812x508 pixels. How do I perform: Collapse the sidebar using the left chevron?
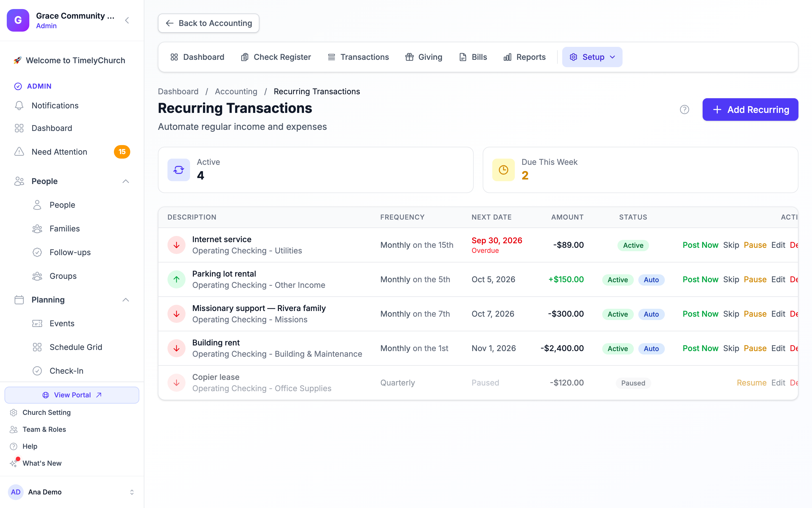pos(127,20)
